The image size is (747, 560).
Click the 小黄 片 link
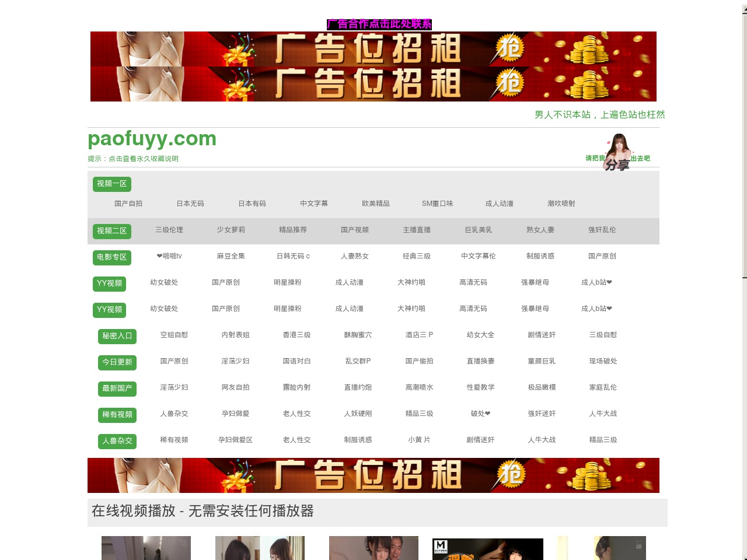pos(419,440)
